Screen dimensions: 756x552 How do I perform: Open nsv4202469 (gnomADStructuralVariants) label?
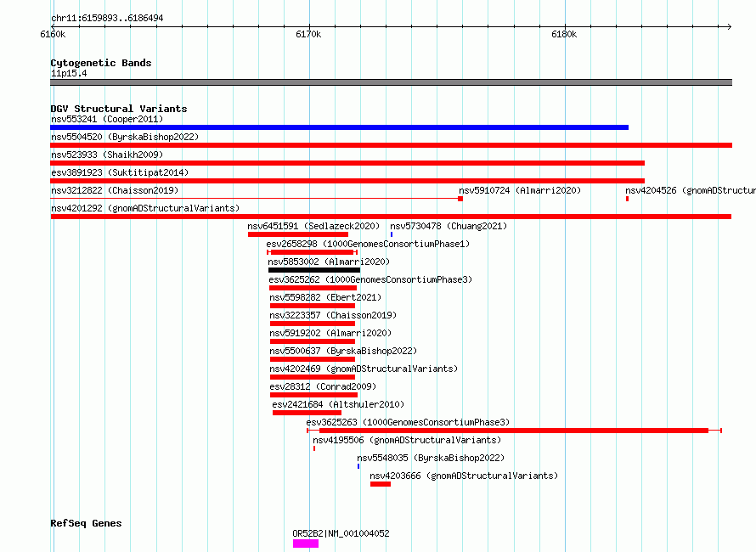pyautogui.click(x=364, y=369)
